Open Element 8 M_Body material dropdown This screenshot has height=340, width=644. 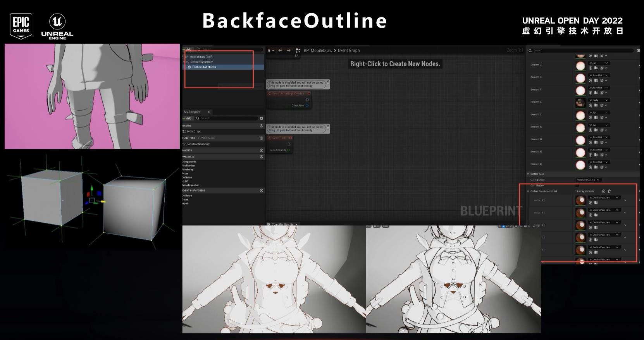click(599, 100)
